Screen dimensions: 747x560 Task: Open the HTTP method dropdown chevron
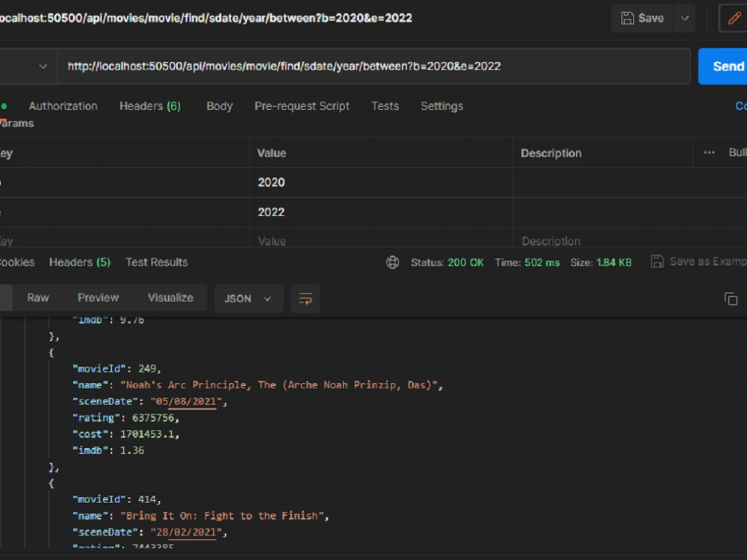(x=43, y=66)
